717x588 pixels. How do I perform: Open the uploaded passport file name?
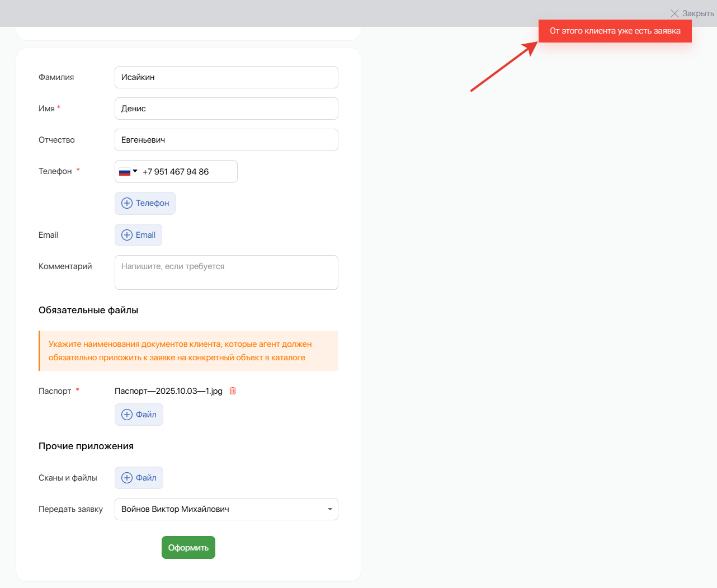pyautogui.click(x=168, y=391)
